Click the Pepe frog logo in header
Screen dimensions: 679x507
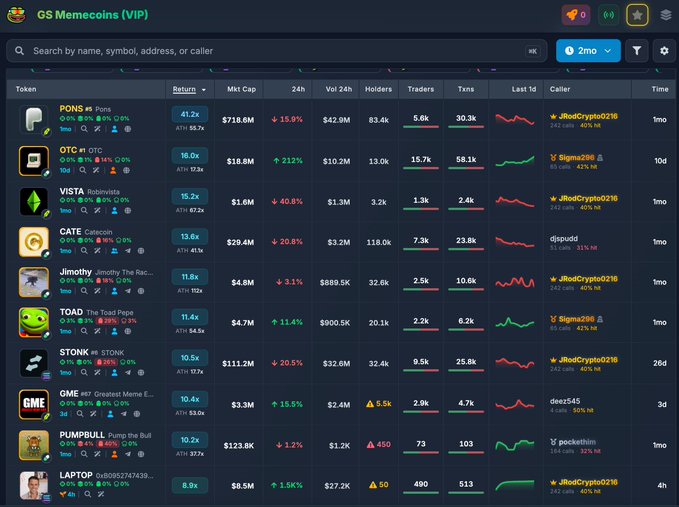click(16, 15)
